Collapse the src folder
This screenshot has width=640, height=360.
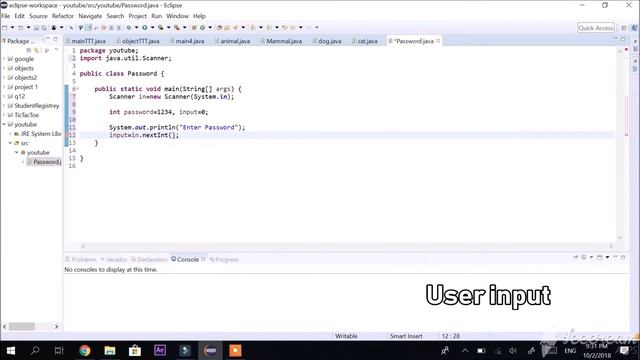pos(10,143)
